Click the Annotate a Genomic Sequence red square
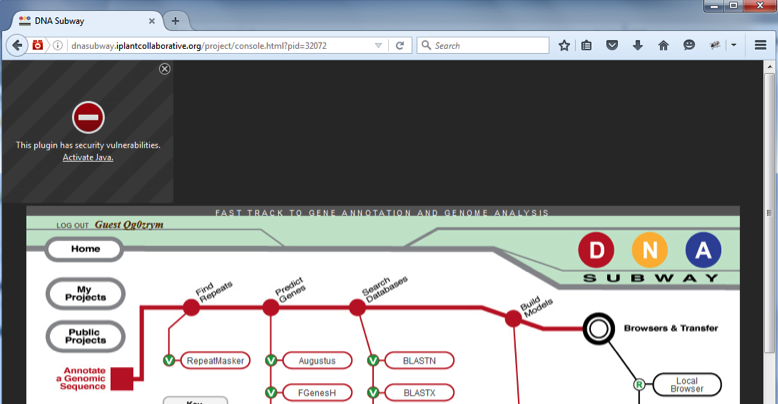The width and height of the screenshot is (778, 404). (x=122, y=379)
